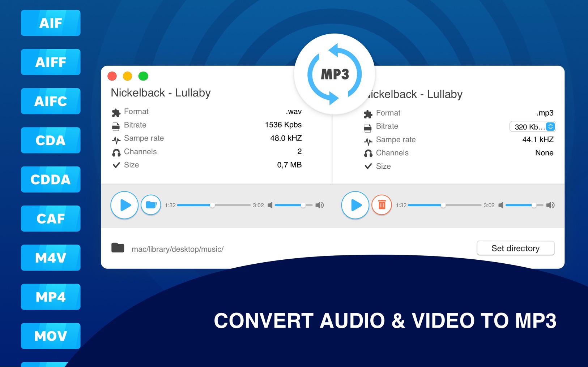Screen dimensions: 588x367
Task: Click the MP3 convert circular icon
Action: 335,74
